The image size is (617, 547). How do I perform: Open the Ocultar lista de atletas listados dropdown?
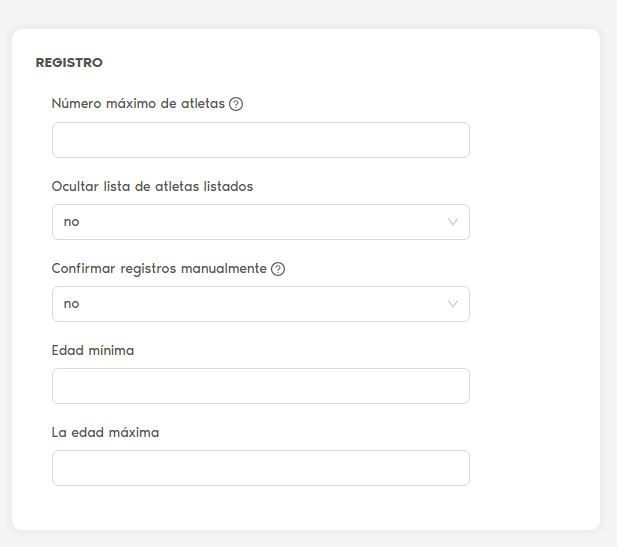tap(260, 222)
